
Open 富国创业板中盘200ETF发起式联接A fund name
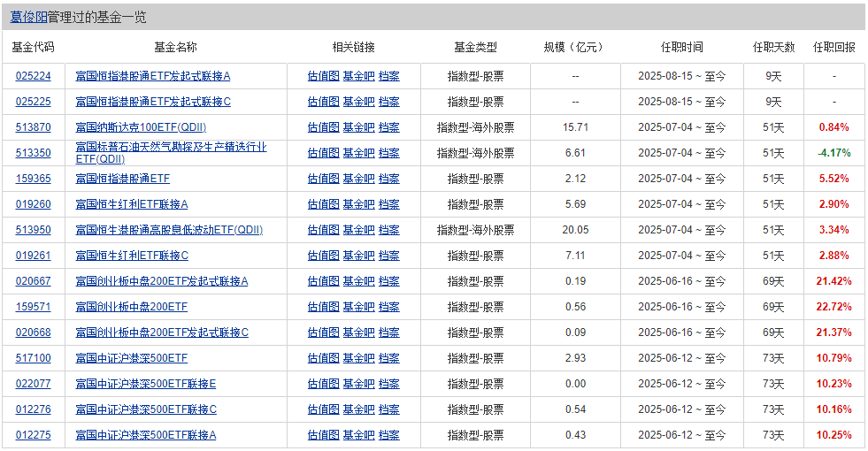(162, 281)
